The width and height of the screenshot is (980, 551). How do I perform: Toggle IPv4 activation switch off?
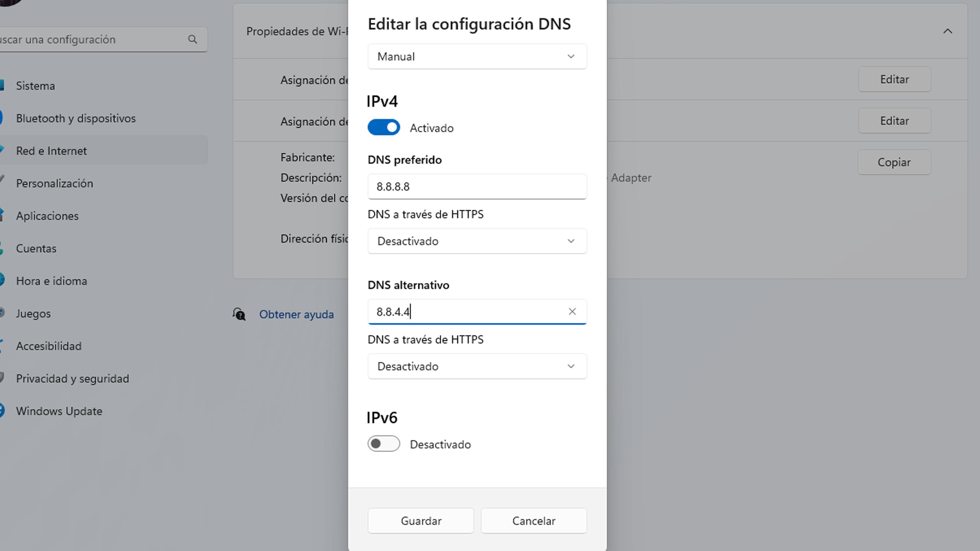(383, 127)
